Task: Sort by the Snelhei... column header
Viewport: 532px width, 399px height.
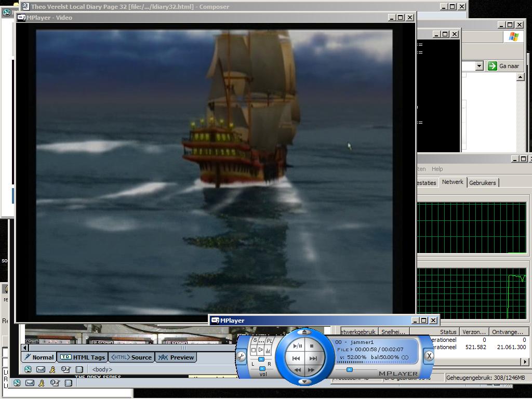Action: [394, 331]
